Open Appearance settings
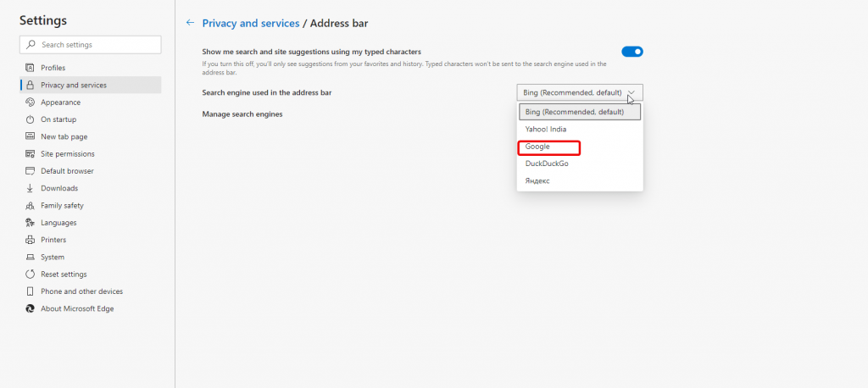Viewport: 868px width, 388px height. tap(90, 103)
